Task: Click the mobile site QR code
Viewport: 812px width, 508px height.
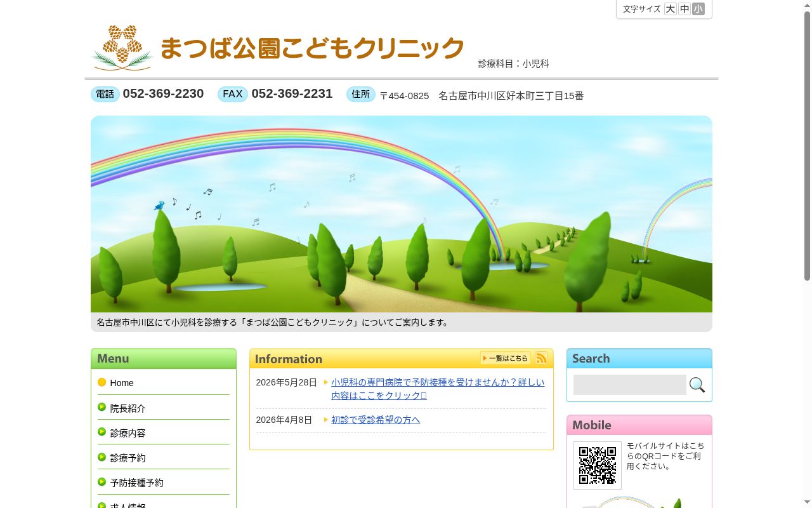Action: click(598, 465)
